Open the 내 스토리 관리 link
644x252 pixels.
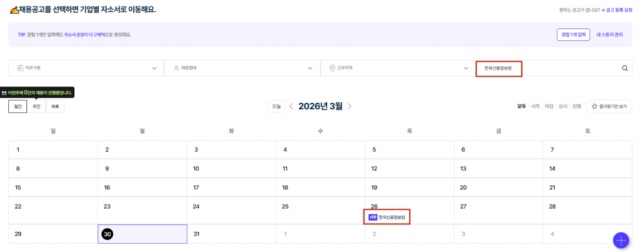(609, 35)
